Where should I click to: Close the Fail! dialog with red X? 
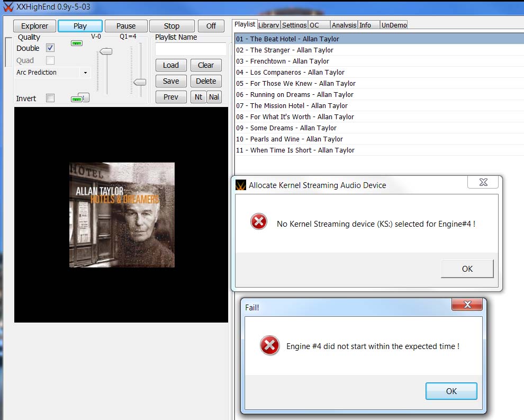[x=467, y=305]
